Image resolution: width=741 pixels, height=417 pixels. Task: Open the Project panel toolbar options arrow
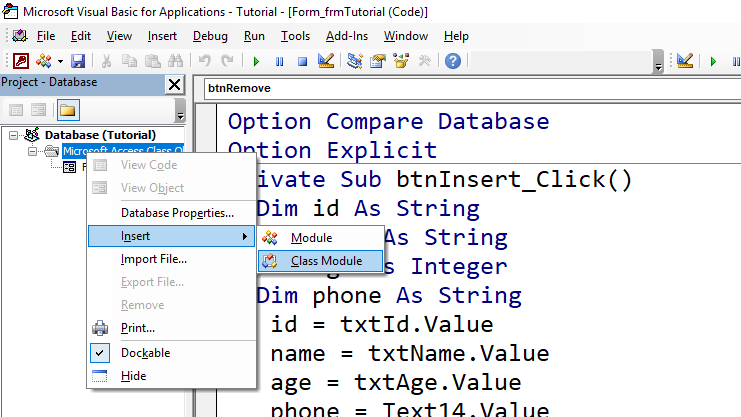[180, 111]
